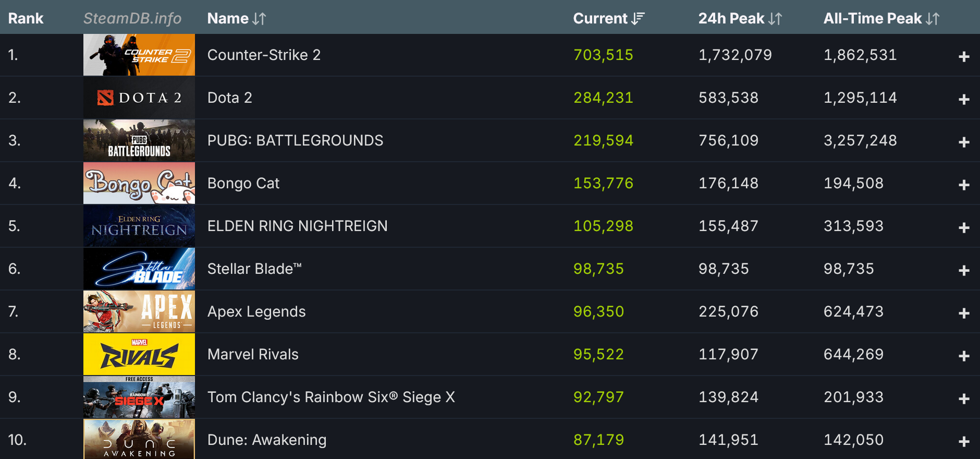Select the current count 703,515
Viewport: 980px width, 459px height.
603,55
